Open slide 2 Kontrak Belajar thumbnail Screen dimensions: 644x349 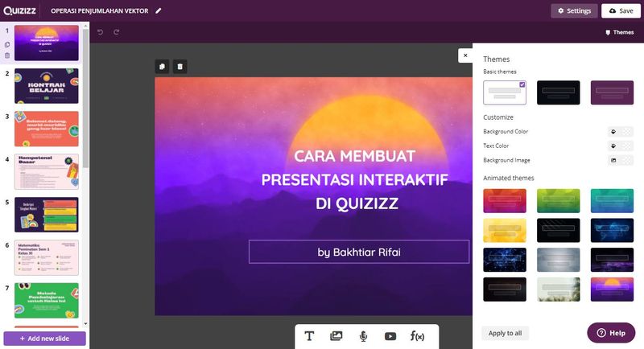(x=47, y=86)
